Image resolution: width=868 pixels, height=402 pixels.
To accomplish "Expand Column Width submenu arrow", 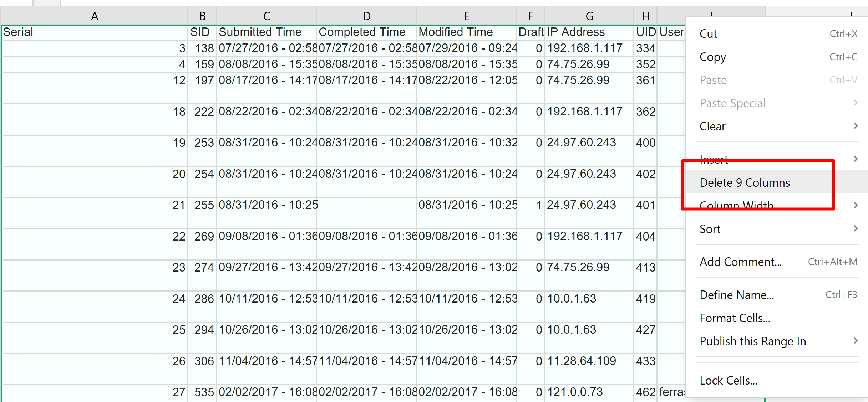I will [856, 205].
